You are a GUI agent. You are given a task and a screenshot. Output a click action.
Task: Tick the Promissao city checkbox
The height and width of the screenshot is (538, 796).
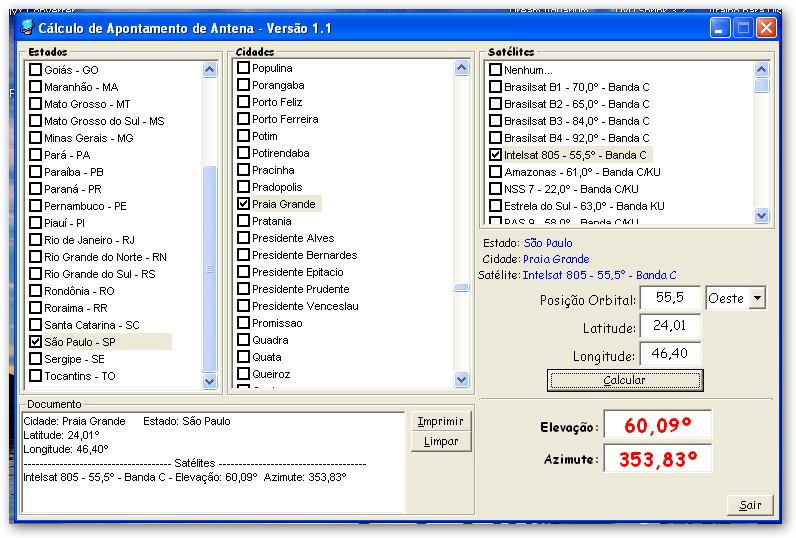(x=243, y=323)
